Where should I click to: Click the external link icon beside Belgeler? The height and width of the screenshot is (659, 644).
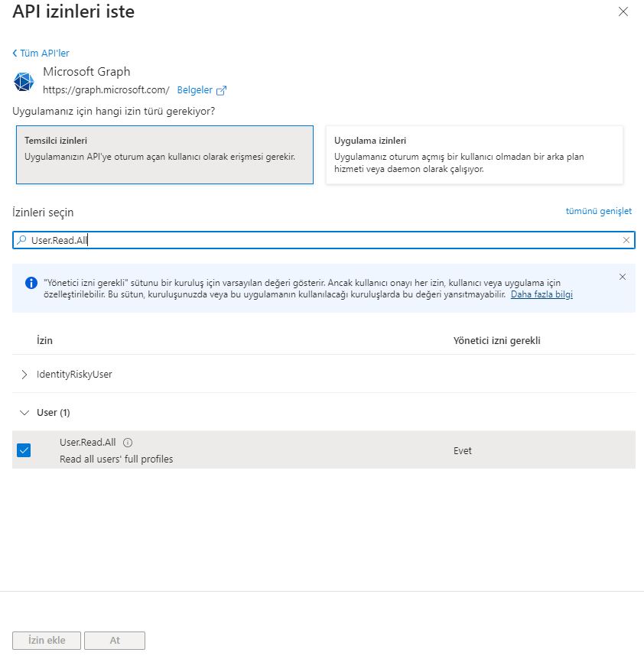click(x=222, y=90)
